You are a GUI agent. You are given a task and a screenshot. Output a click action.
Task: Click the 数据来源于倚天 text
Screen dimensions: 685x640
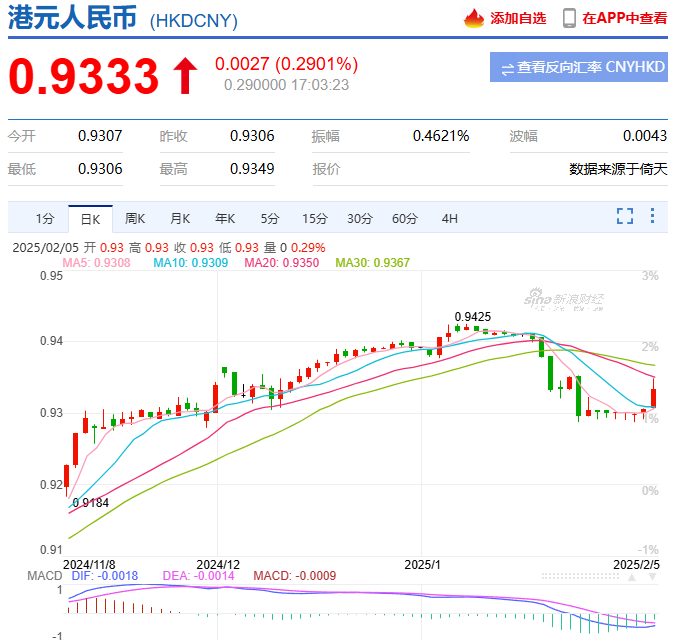(618, 169)
